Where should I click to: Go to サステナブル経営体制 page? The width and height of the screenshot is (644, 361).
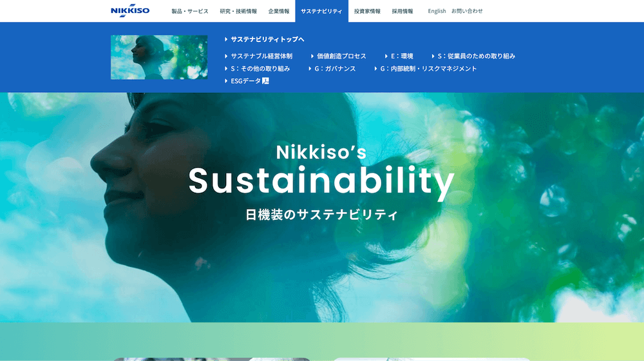coord(261,56)
